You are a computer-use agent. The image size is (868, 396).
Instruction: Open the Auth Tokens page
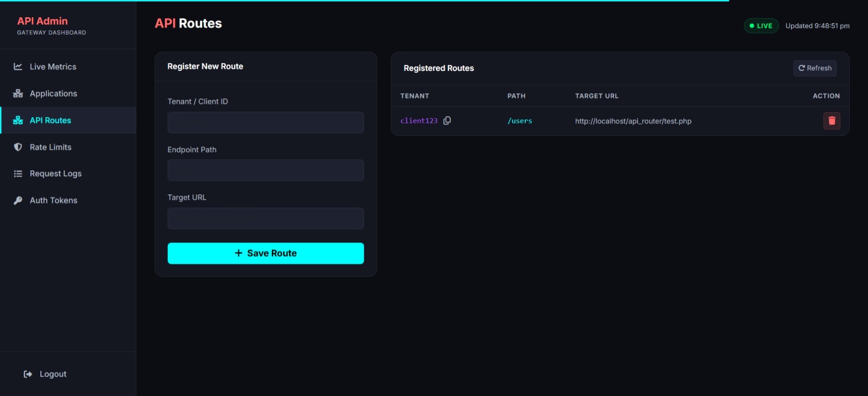(68, 200)
